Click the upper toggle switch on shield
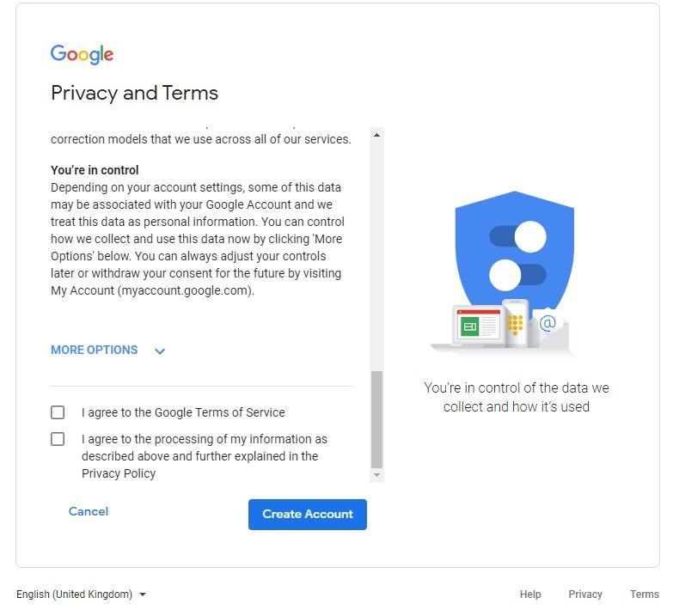 click(517, 236)
